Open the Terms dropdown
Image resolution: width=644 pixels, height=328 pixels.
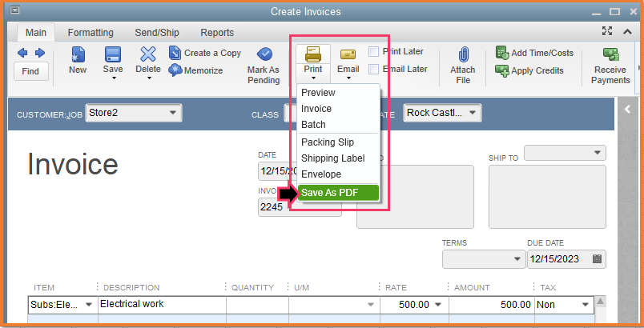[x=517, y=259]
